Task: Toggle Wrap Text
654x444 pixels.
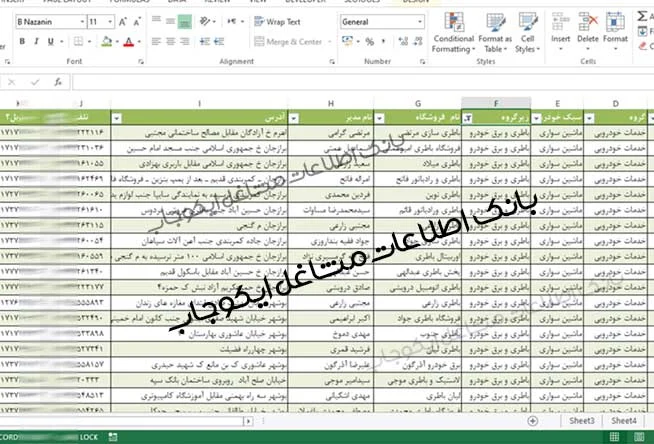Action: click(277, 22)
